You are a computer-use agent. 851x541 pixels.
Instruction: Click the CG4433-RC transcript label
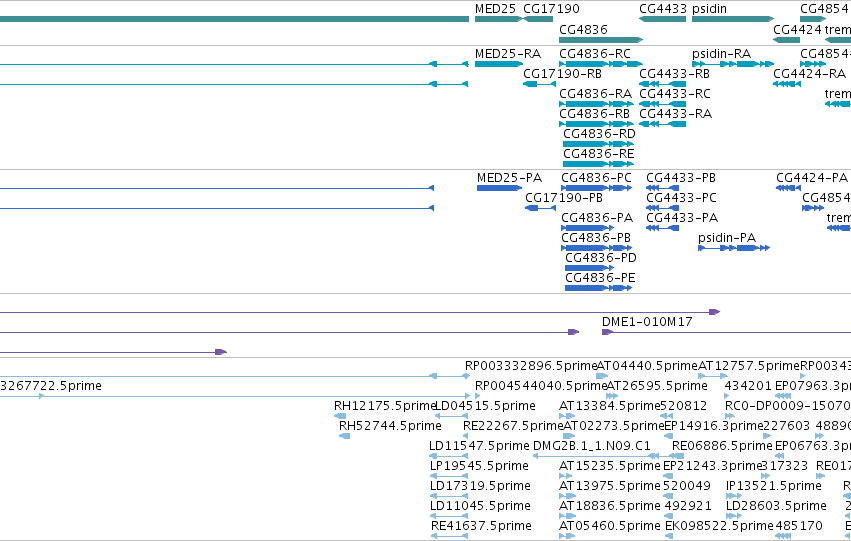[x=675, y=94]
